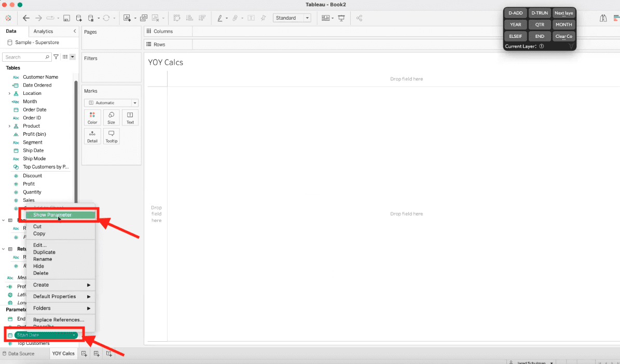
Task: Open the Color mark properties
Action: (x=92, y=118)
